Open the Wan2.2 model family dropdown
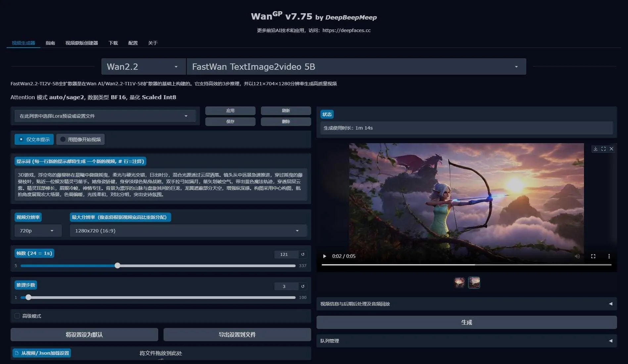The image size is (628, 364). (144, 66)
